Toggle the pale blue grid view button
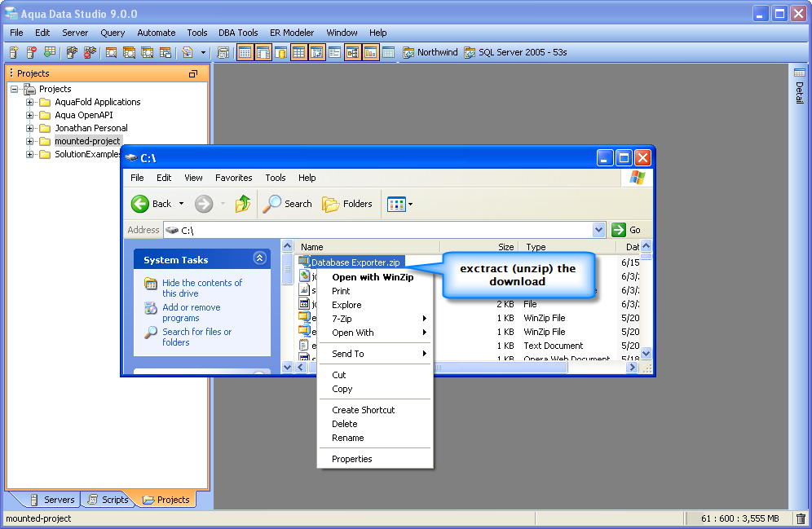 click(x=388, y=52)
